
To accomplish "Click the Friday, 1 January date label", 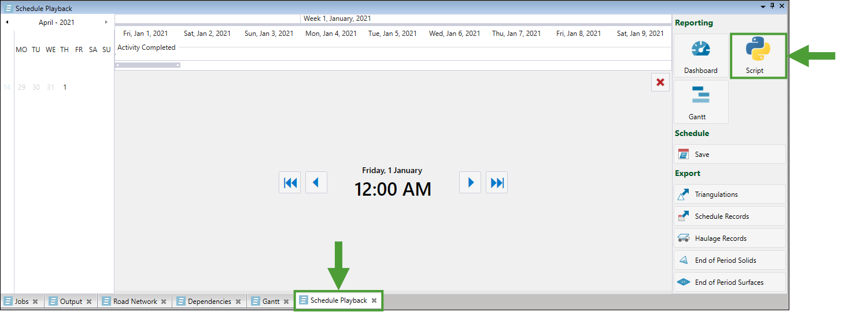I will pos(392,170).
